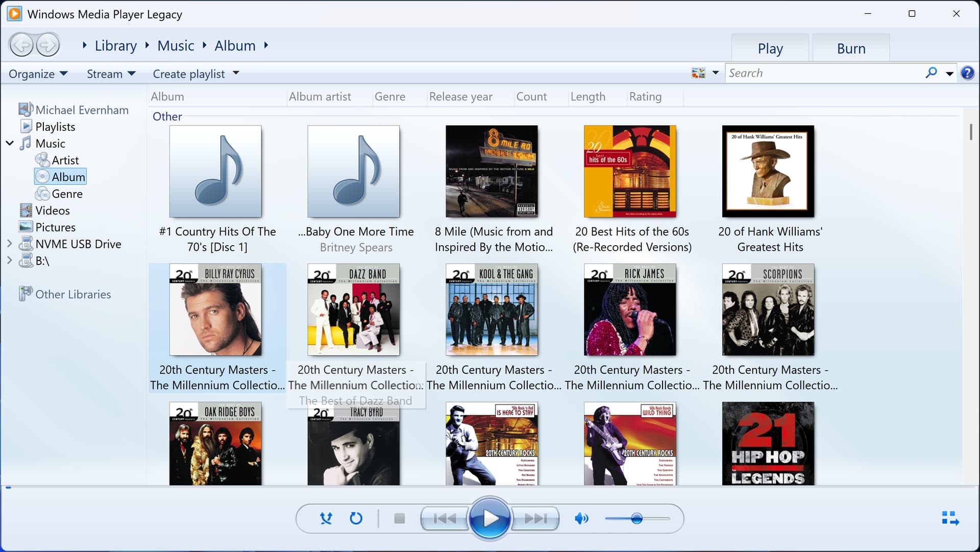This screenshot has width=980, height=552.
Task: Go to previous track
Action: 445,519
